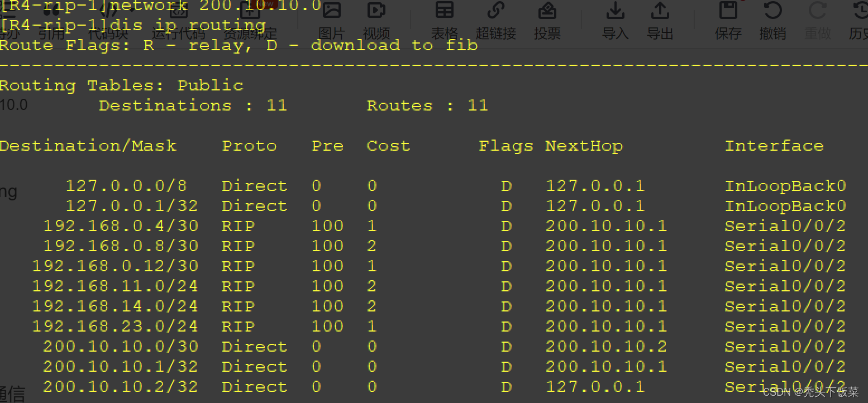Click Direct protocol in the 127.0.0.0/8 row
Screen dimensions: 868x403
[255, 186]
